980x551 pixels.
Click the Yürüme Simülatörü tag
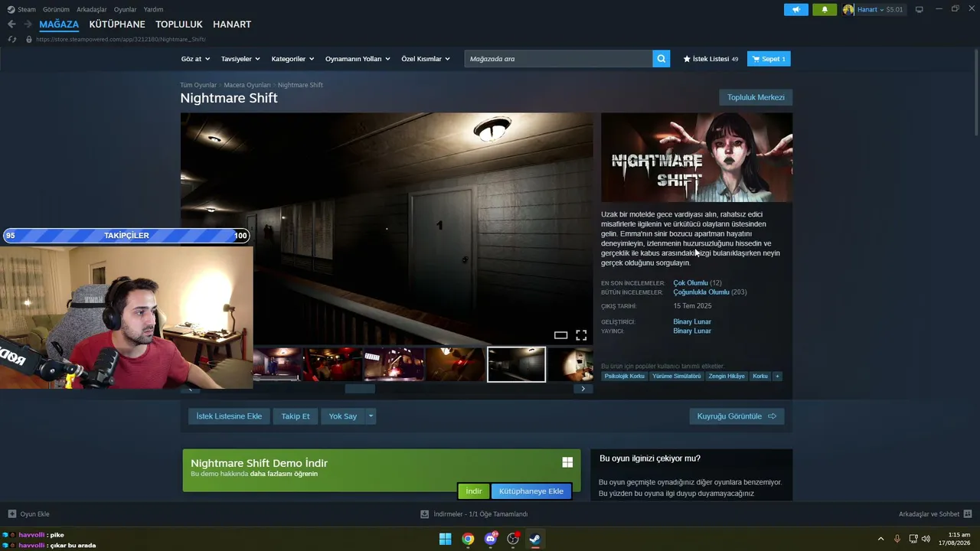point(677,377)
